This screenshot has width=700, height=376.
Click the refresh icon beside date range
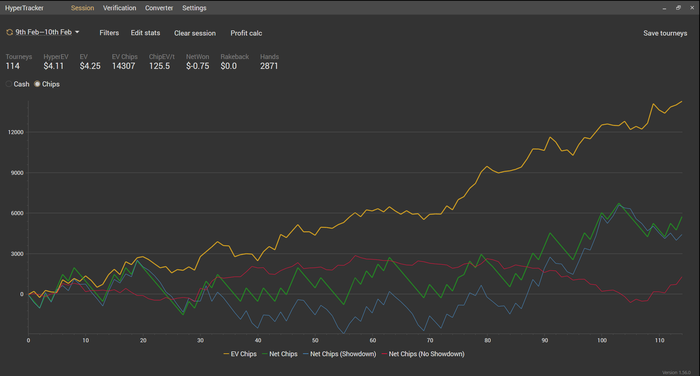tap(9, 32)
